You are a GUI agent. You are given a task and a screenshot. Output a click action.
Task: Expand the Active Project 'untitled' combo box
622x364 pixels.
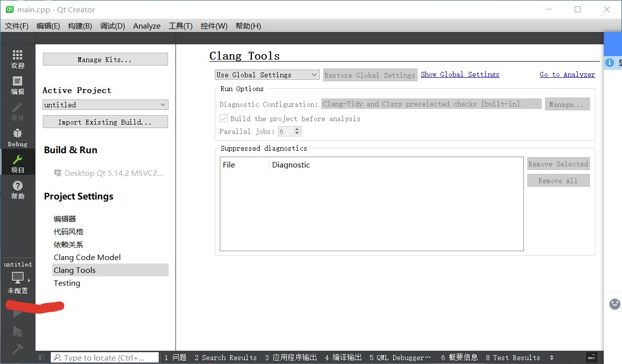(x=105, y=105)
